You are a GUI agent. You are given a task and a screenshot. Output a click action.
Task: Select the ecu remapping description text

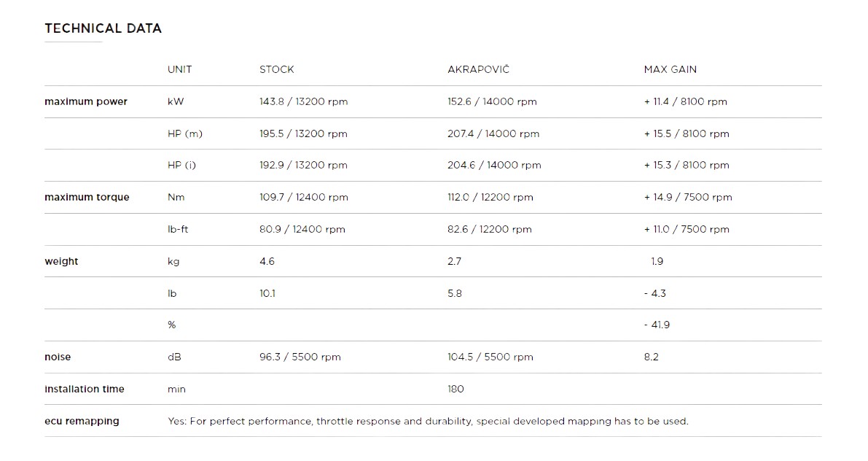428,421
